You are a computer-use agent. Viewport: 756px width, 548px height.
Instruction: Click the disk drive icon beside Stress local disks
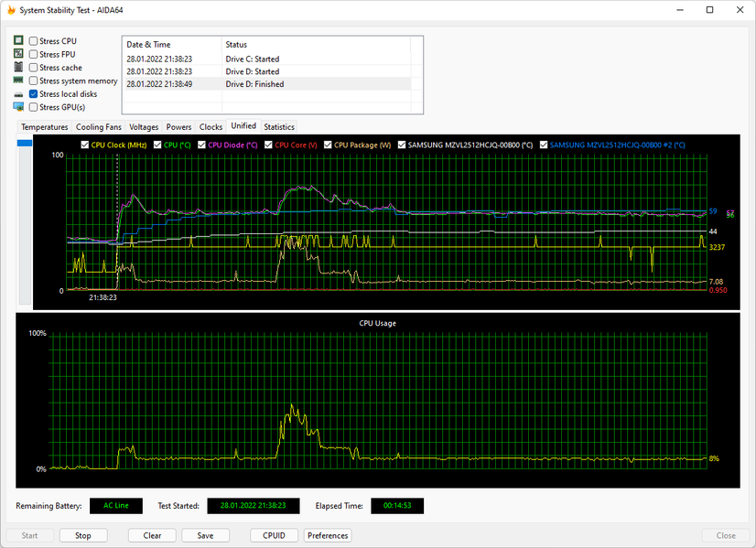click(18, 94)
